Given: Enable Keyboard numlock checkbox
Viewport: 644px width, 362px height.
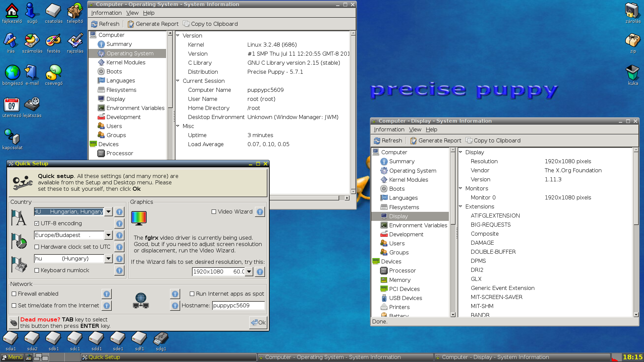Looking at the screenshot, I should [37, 270].
